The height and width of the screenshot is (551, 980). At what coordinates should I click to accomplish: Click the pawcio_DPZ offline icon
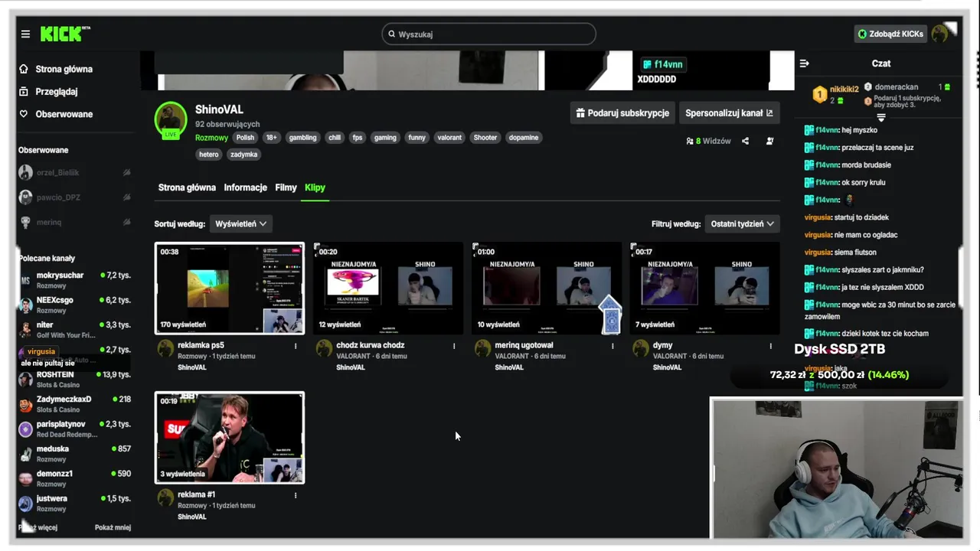pyautogui.click(x=126, y=197)
